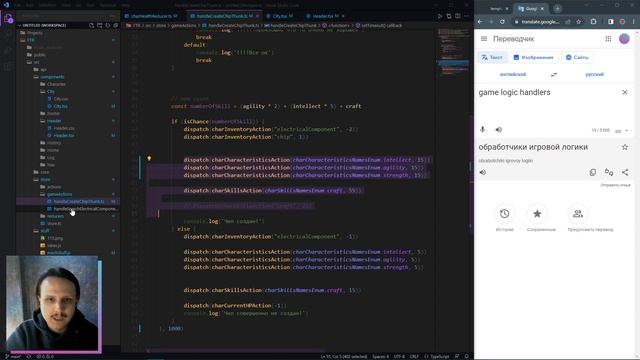Image resolution: width=640 pixels, height=360 pixels.
Task: Collapse the gameActions folder
Action: point(59,194)
